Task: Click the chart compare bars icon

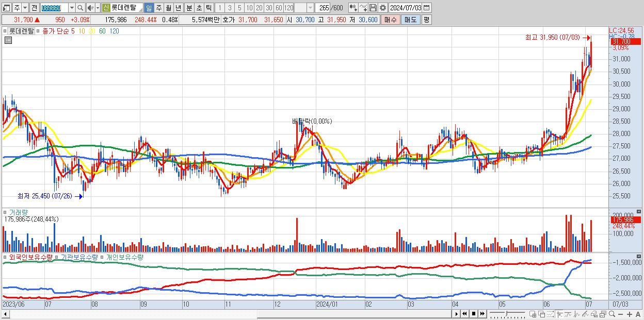Action: point(353,8)
